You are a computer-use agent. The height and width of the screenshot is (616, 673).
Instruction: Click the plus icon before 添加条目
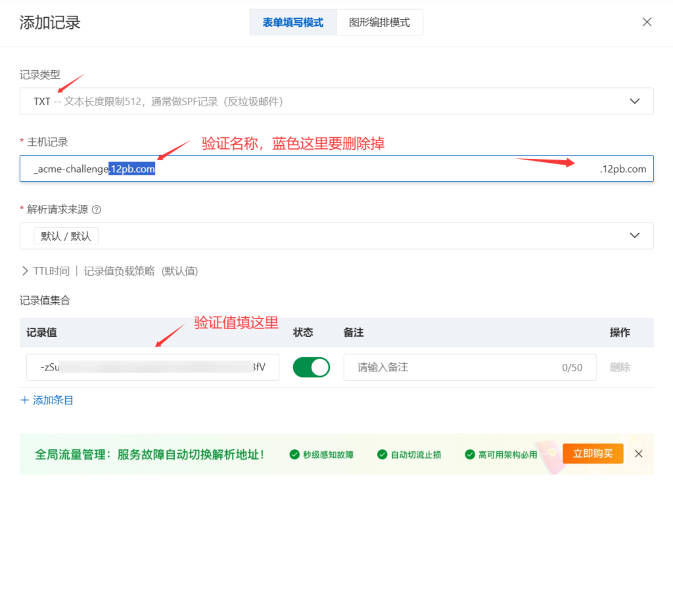click(24, 400)
